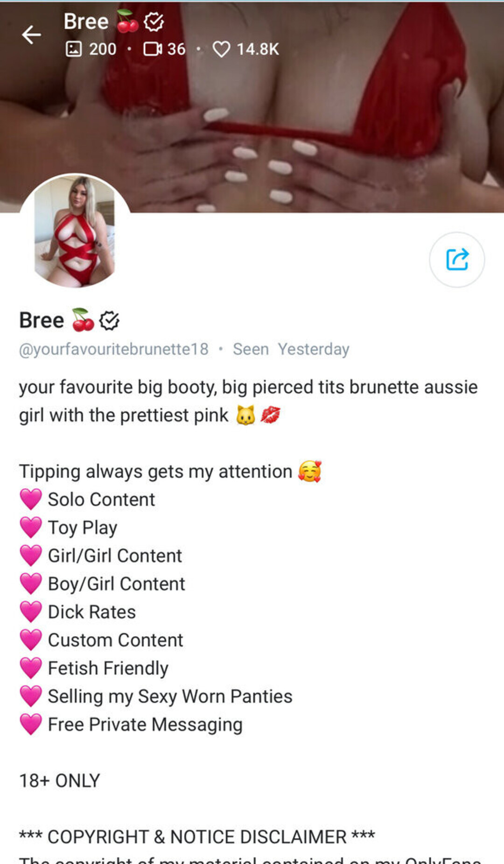This screenshot has height=864, width=504.
Task: Tap the 18+ ONLY notice text
Action: (x=59, y=781)
